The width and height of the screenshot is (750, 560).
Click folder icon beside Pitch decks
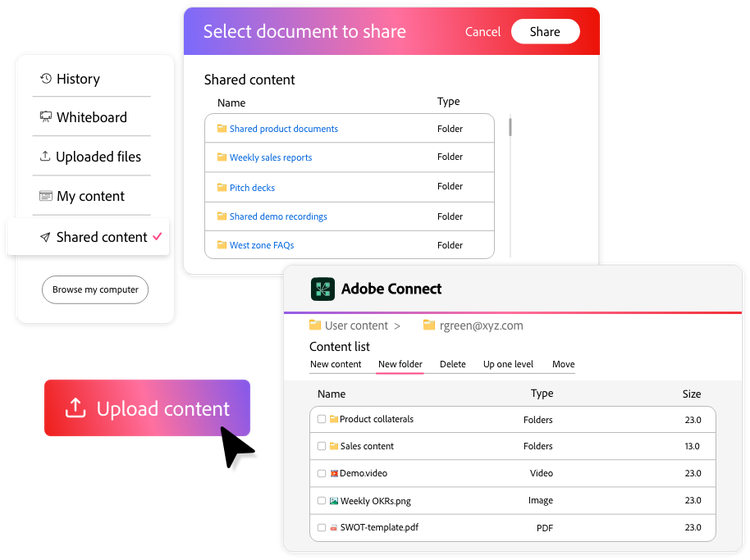(221, 187)
